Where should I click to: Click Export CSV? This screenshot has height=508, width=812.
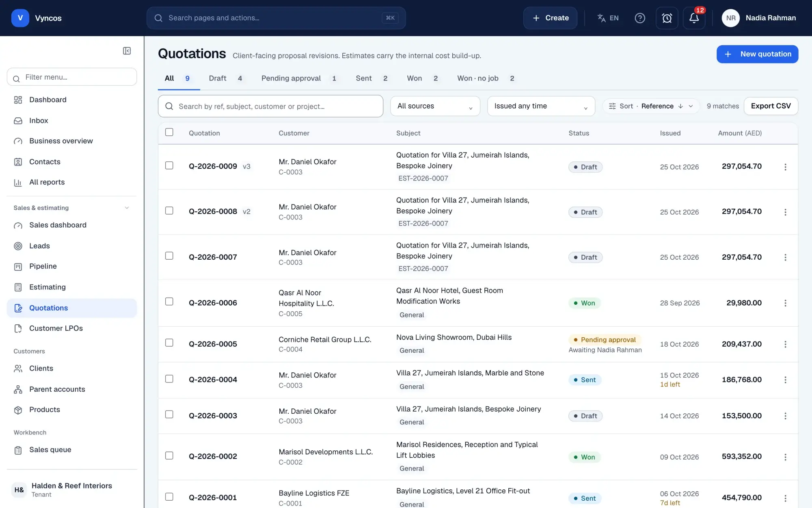click(x=771, y=106)
